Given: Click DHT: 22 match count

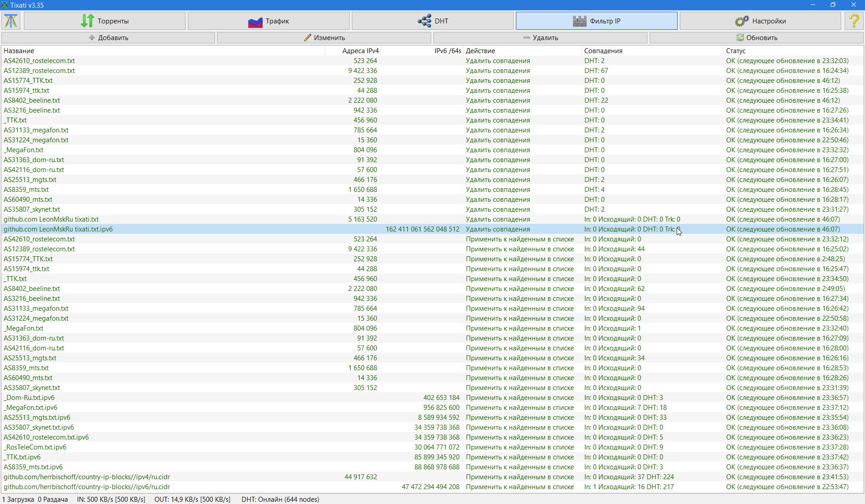Looking at the screenshot, I should (596, 100).
